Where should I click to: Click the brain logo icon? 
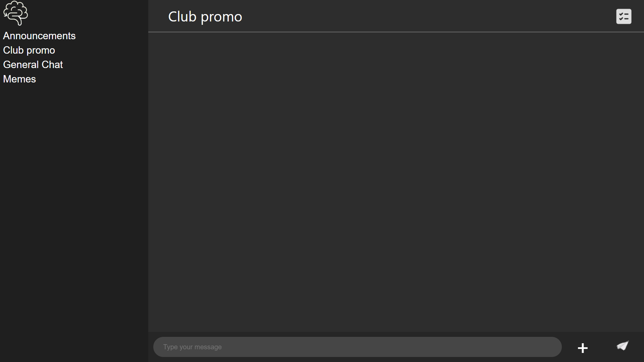(x=15, y=13)
